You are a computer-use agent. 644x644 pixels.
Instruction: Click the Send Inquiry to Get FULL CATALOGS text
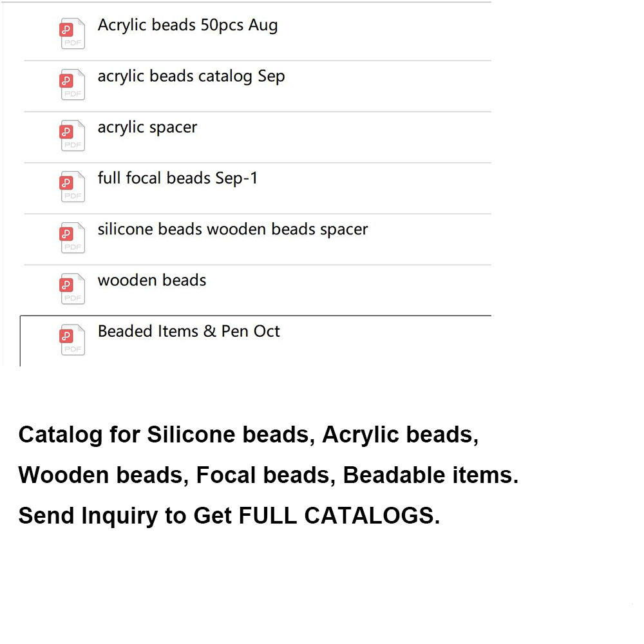pyautogui.click(x=229, y=516)
